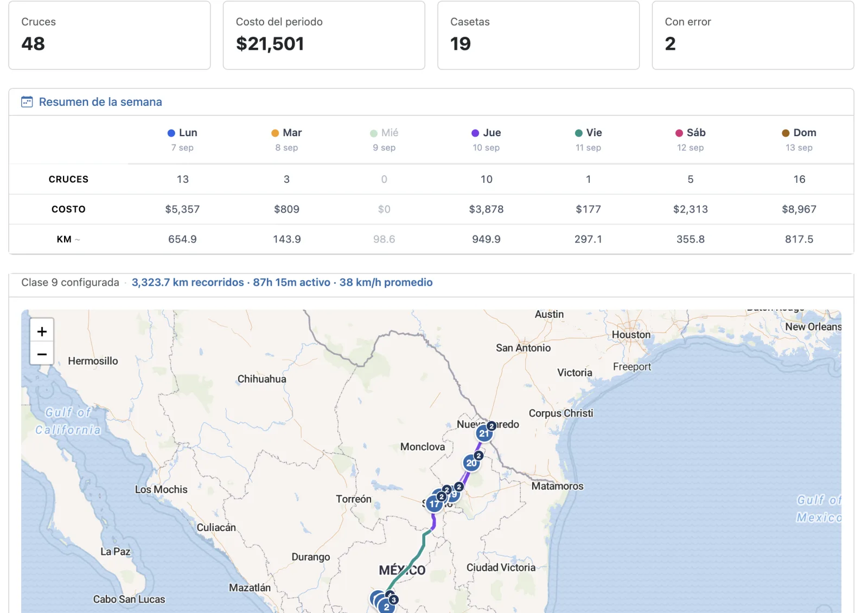Viewport: 868px width, 613px height.
Task: Open the Resumen de la semana heading
Action: tap(100, 102)
